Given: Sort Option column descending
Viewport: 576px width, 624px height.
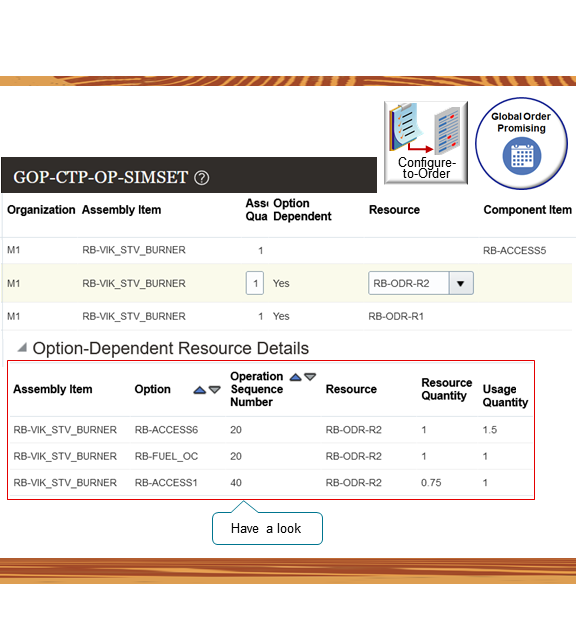Looking at the screenshot, I should click(215, 390).
